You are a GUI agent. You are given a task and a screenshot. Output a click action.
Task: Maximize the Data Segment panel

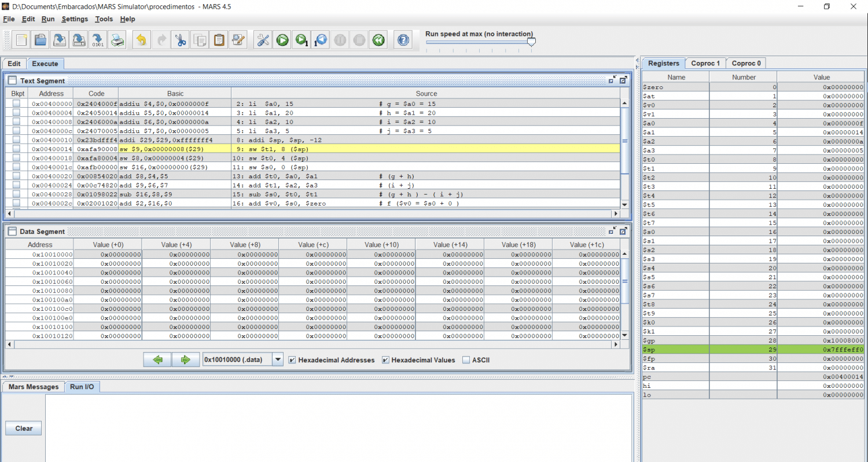623,231
